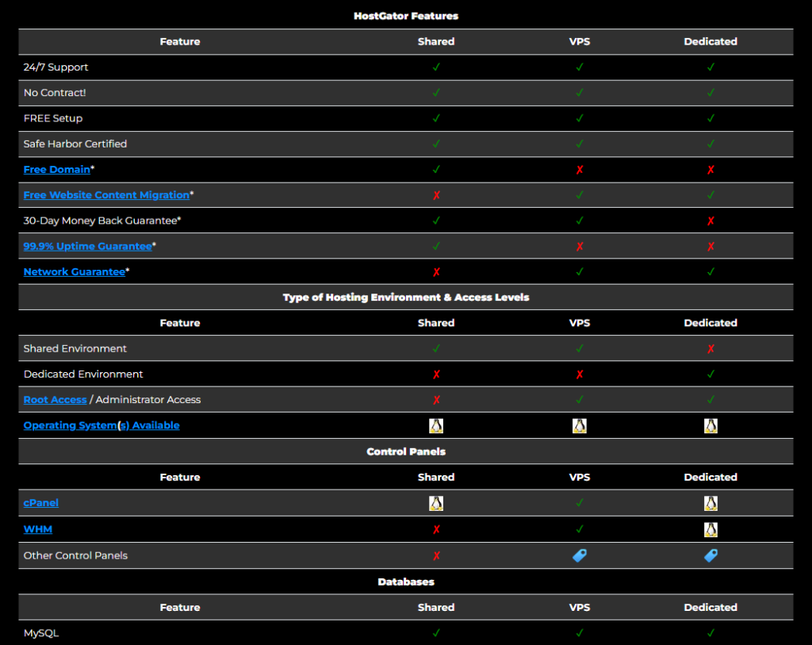Click red X for Dedicated Shared Environment
812x645 pixels.
tap(710, 349)
